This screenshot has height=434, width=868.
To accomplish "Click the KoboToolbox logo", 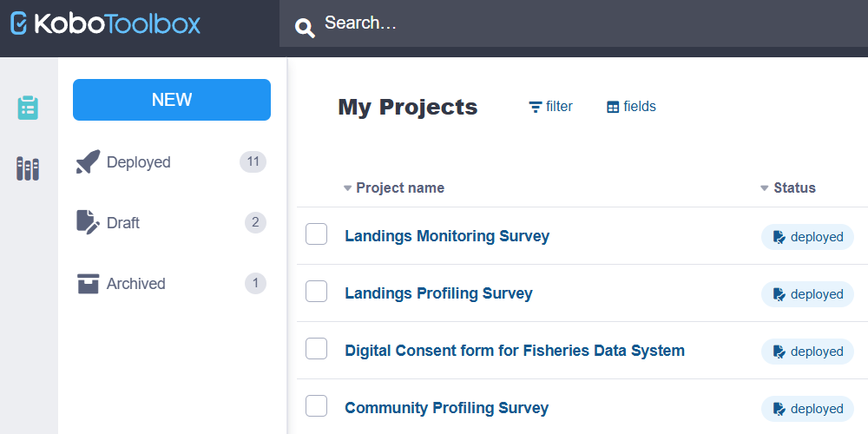I will (x=105, y=23).
